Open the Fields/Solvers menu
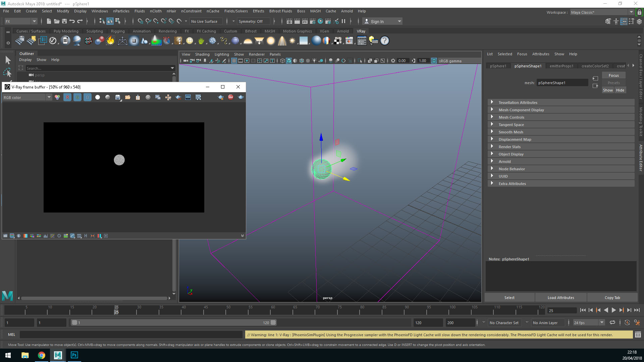 point(236,11)
